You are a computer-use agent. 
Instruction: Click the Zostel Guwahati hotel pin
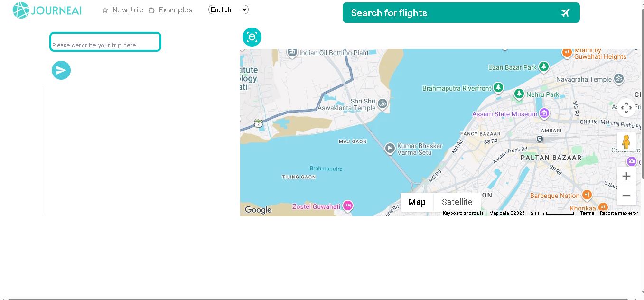click(348, 206)
